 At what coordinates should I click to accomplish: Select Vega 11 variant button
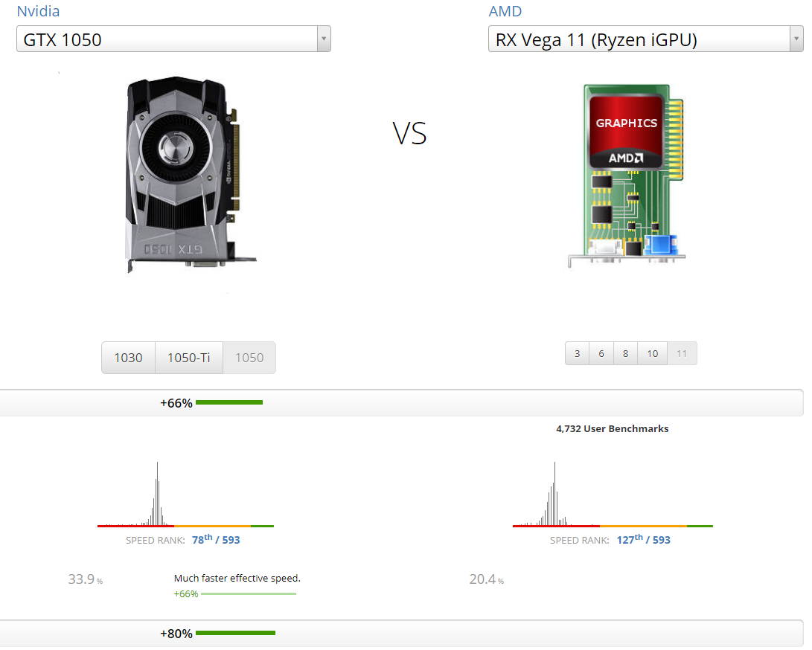pyautogui.click(x=682, y=353)
